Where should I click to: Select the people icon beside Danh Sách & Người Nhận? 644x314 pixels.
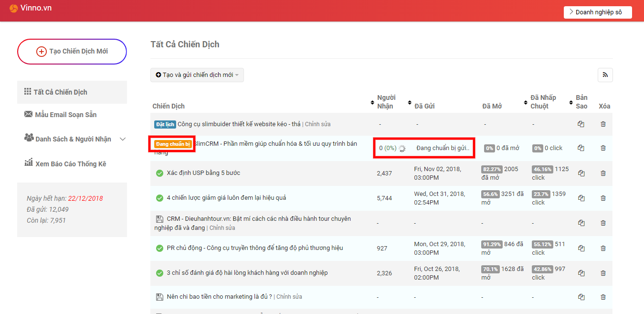pos(29,139)
